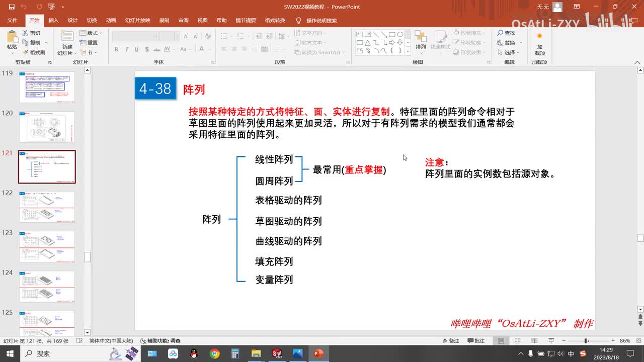Increase font size with the larger A icon
This screenshot has height=362, width=644.
(186, 36)
